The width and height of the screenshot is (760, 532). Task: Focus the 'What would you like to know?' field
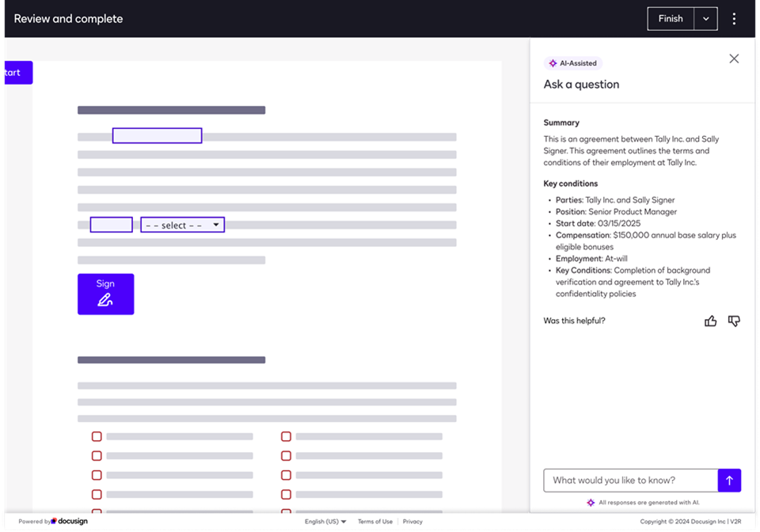pos(631,481)
